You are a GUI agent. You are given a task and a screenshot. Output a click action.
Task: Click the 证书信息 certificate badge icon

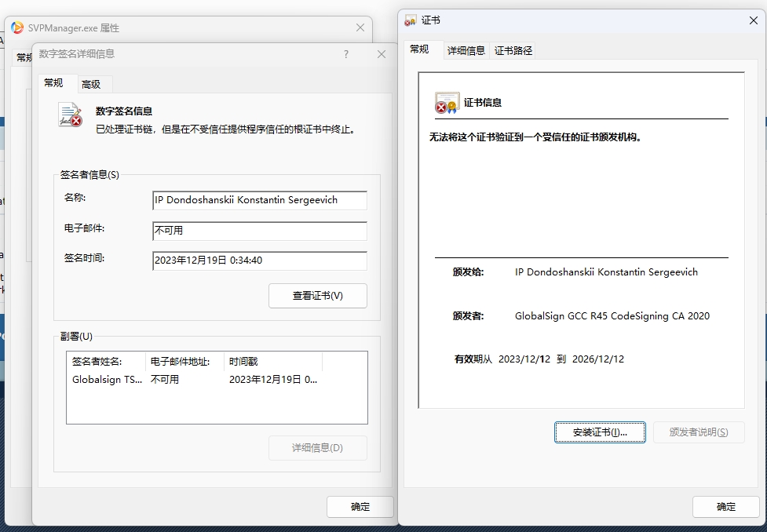[x=447, y=103]
